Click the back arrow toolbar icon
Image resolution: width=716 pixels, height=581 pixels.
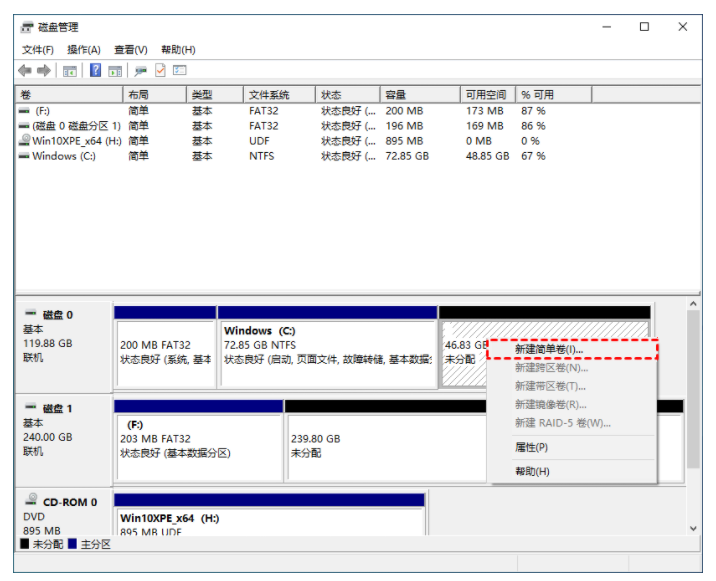tap(26, 71)
